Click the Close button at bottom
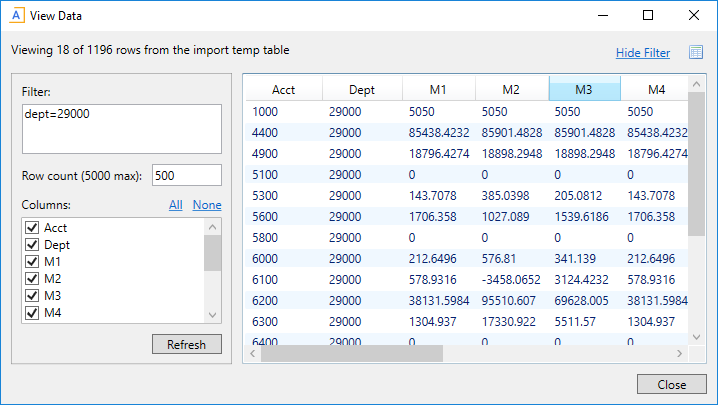718x405 pixels. pyautogui.click(x=671, y=385)
